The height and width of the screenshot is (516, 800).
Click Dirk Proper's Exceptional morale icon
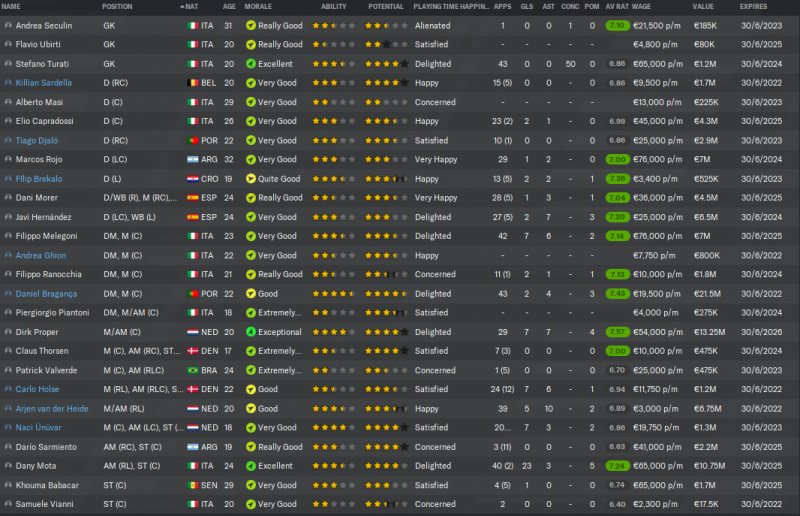[250, 332]
